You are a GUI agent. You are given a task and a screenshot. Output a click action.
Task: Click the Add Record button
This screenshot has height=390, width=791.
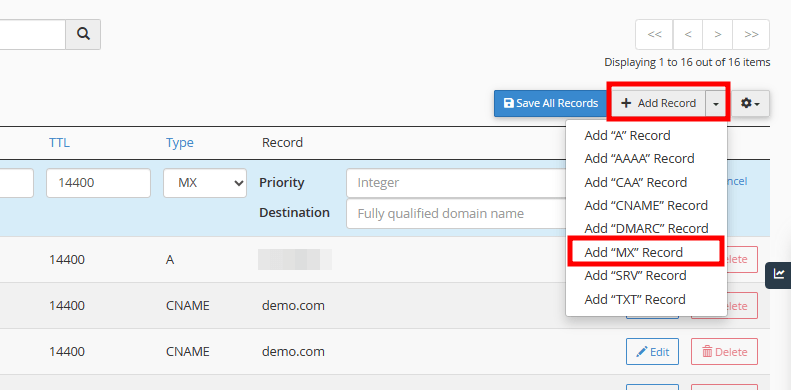coord(658,103)
